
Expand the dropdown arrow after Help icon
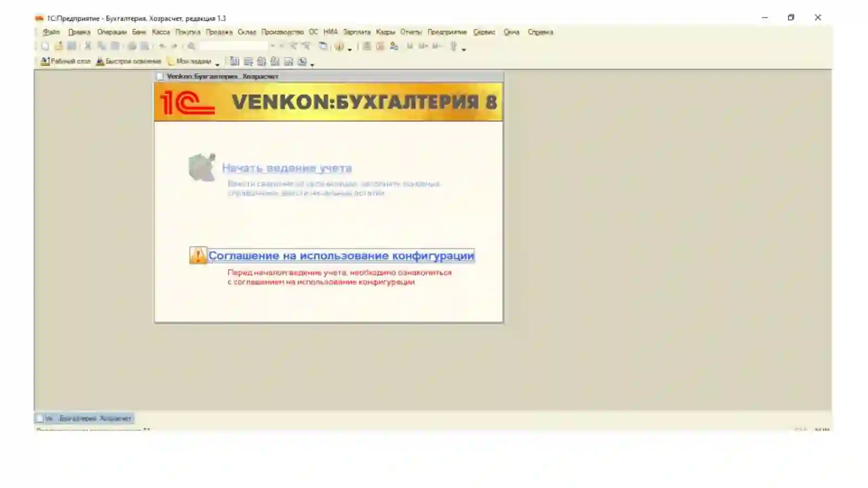[349, 49]
